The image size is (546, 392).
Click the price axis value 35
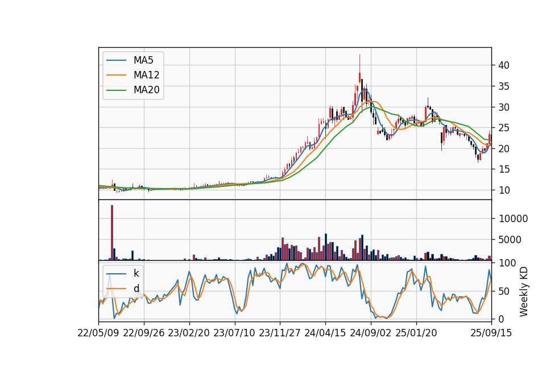(x=504, y=86)
